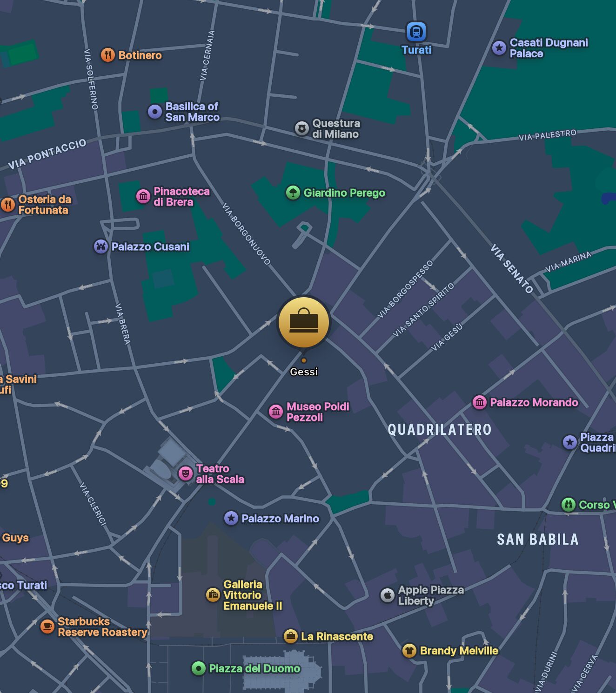This screenshot has height=693, width=616.
Task: Click the Palazzo Marino label text
Action: point(281,518)
